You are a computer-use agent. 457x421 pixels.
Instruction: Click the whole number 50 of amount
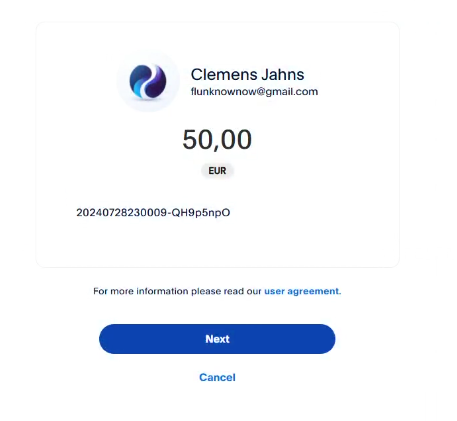(198, 139)
